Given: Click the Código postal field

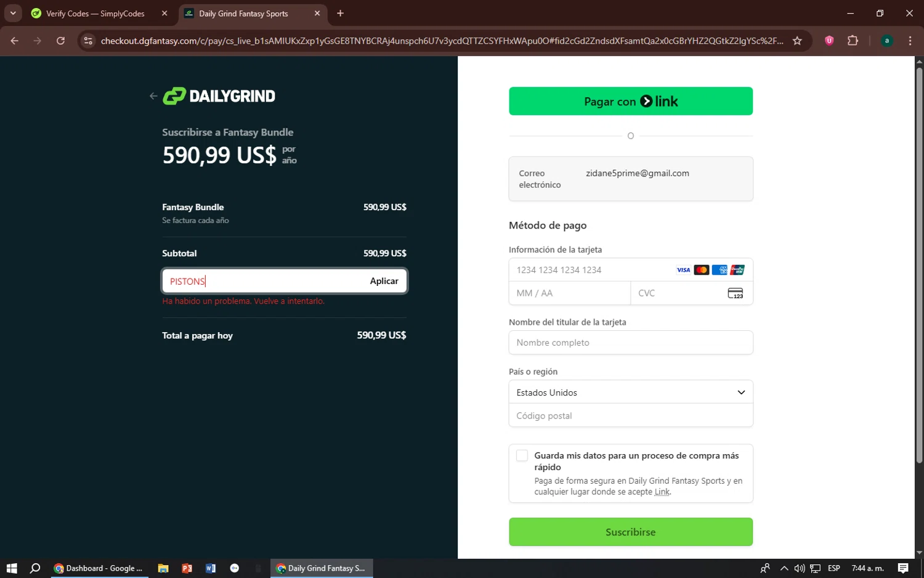Looking at the screenshot, I should 630,415.
